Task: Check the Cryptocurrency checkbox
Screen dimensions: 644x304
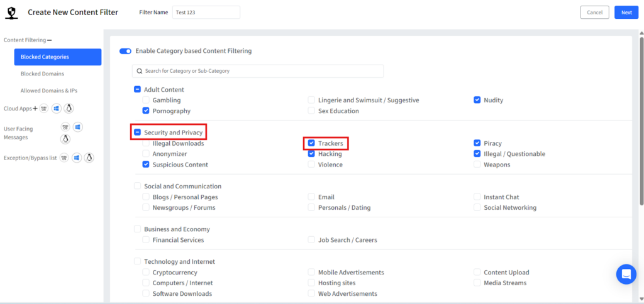Action: click(x=146, y=273)
